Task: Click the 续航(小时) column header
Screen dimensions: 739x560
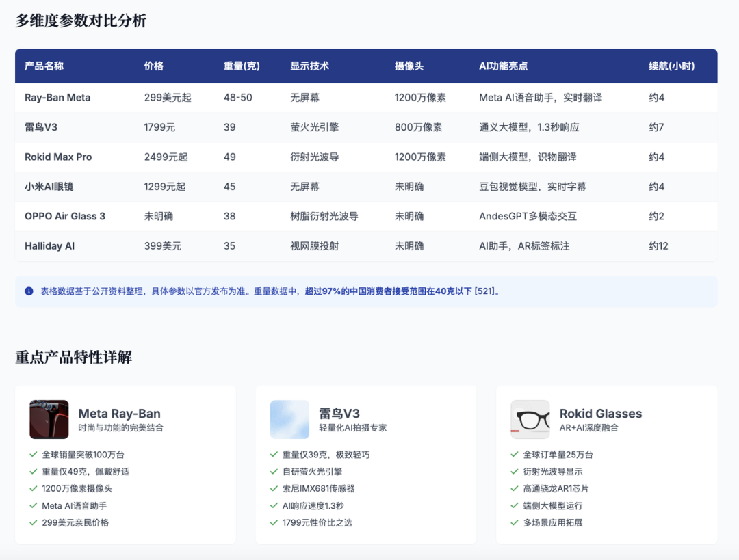Action: tap(672, 66)
